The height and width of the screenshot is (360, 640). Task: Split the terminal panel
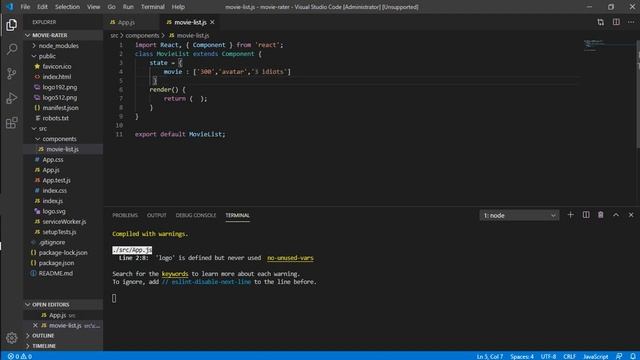click(586, 215)
